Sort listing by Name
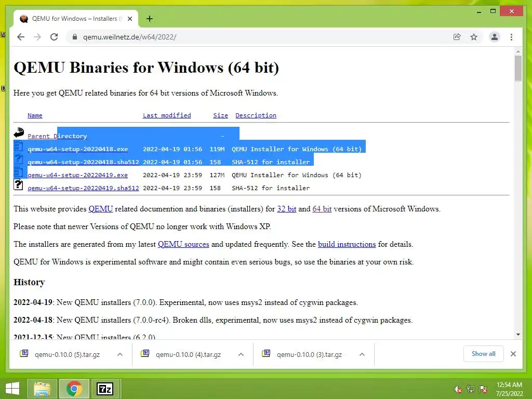This screenshot has width=532, height=399. coord(35,115)
